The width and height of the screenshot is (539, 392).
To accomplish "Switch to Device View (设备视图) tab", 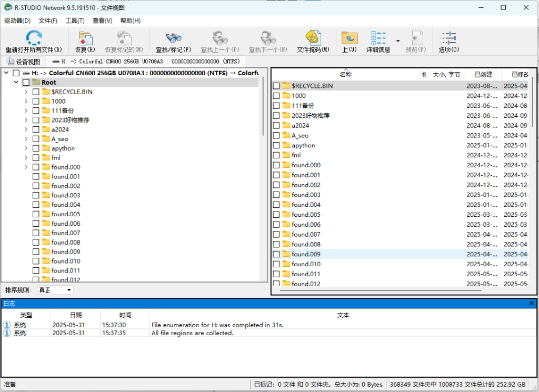I will click(x=24, y=62).
